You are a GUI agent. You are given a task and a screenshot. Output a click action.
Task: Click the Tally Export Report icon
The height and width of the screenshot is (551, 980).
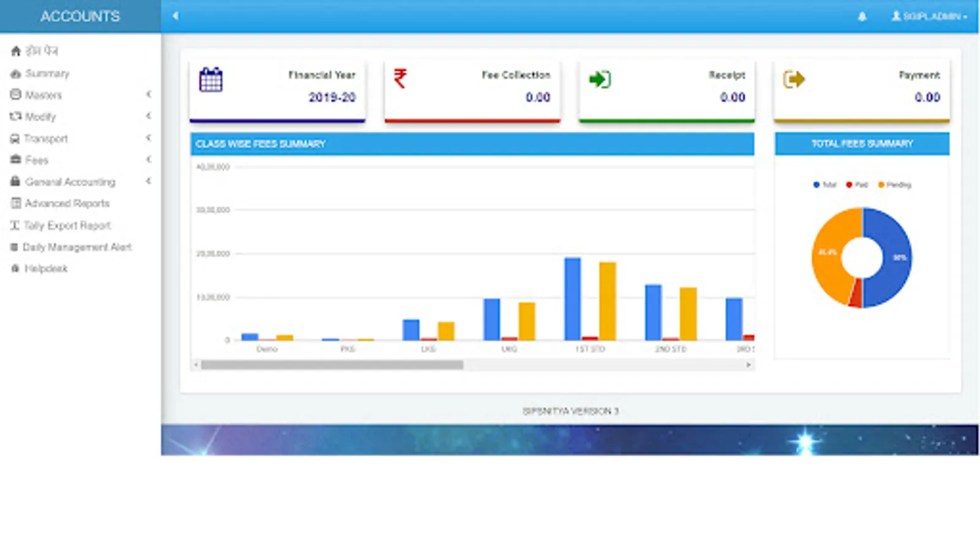click(15, 225)
